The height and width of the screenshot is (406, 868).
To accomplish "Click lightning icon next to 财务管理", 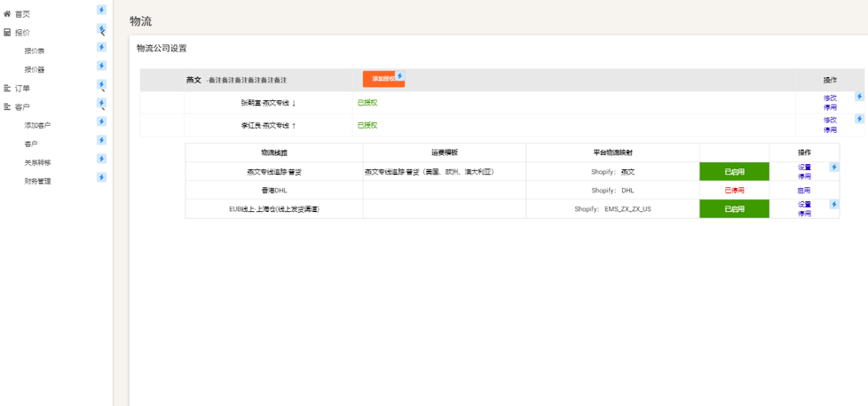I will (101, 177).
